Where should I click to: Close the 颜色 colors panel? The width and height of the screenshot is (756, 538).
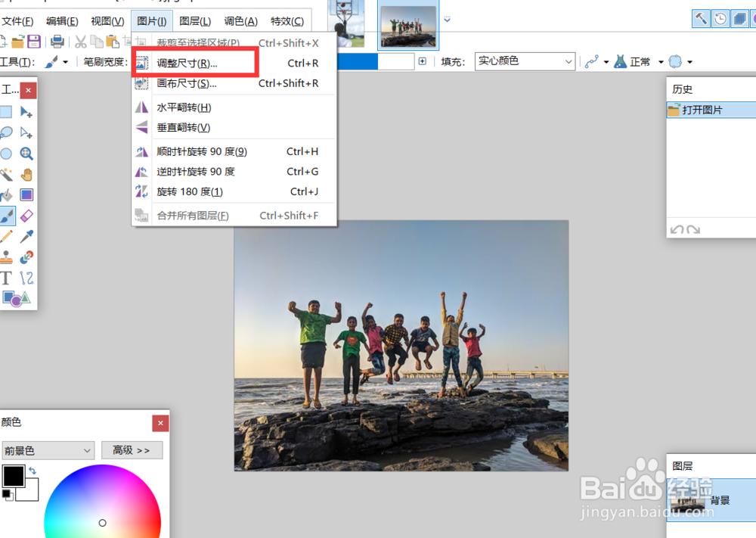point(160,423)
